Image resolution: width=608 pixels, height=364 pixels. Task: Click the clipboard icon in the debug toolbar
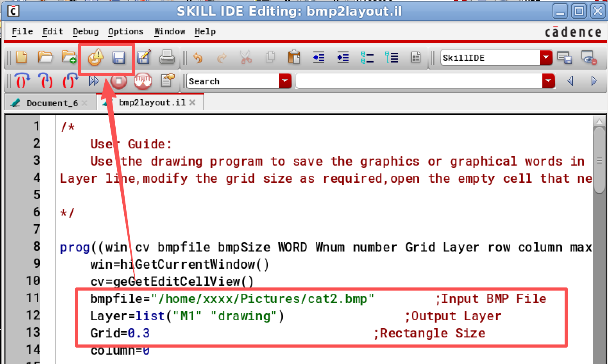(168, 80)
